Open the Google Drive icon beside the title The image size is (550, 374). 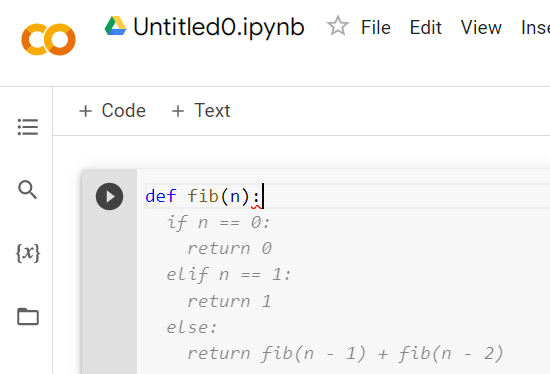coord(115,26)
